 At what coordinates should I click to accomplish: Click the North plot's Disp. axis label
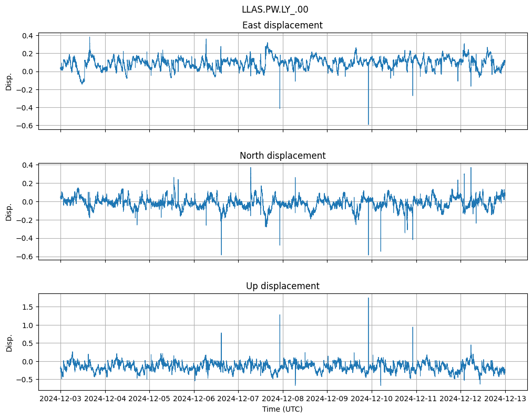coord(8,212)
